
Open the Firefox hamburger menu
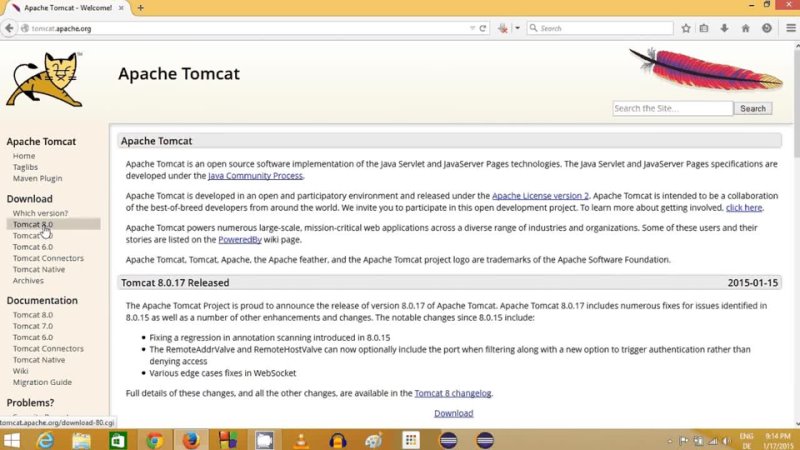pos(791,29)
